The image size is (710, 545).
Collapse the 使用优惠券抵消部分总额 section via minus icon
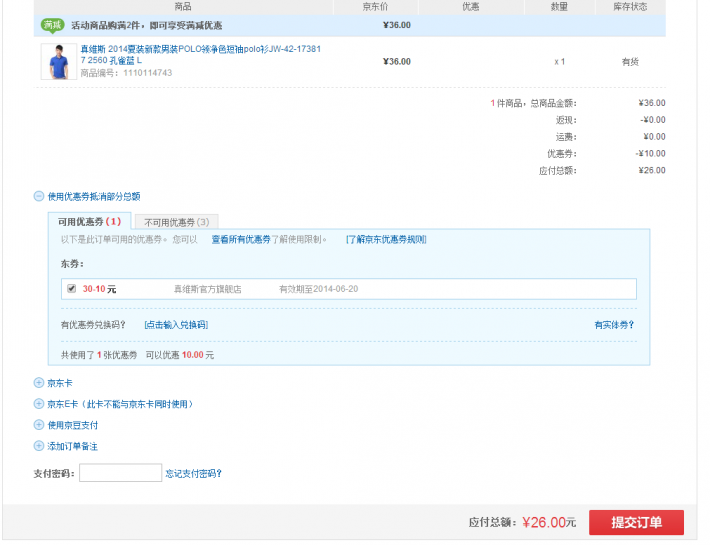(x=39, y=196)
